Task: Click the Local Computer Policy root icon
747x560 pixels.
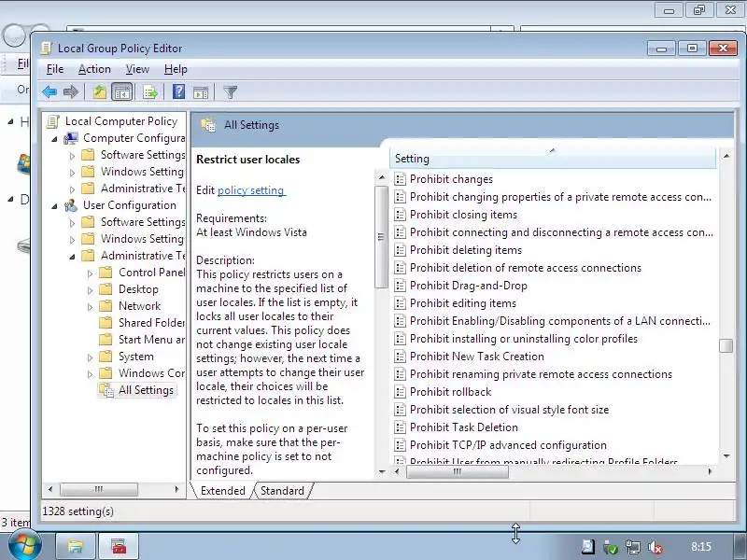Action: coord(52,122)
